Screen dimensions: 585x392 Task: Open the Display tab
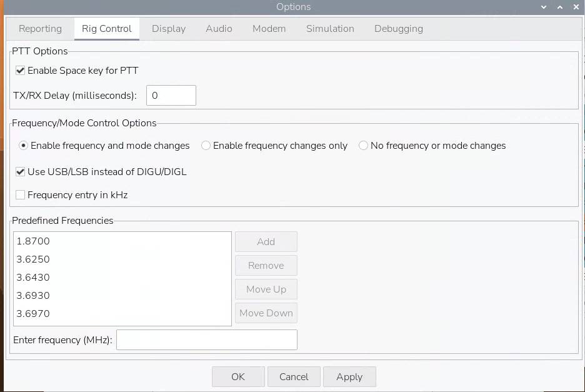pos(169,29)
